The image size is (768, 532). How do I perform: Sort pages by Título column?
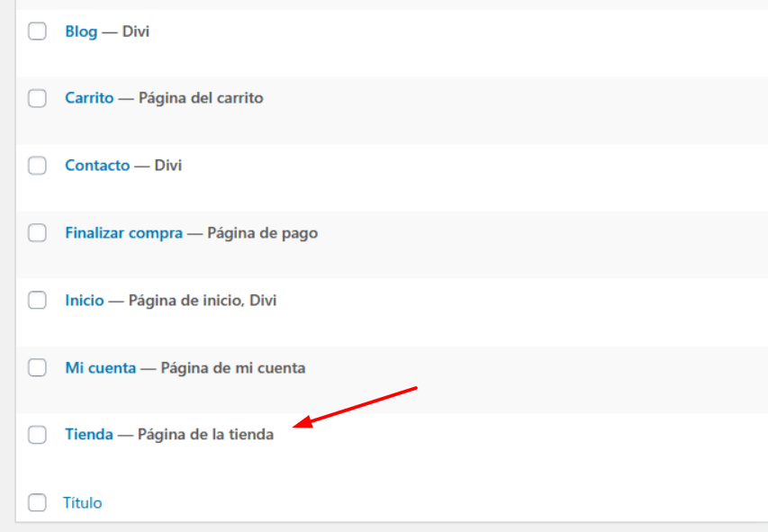pyautogui.click(x=82, y=502)
